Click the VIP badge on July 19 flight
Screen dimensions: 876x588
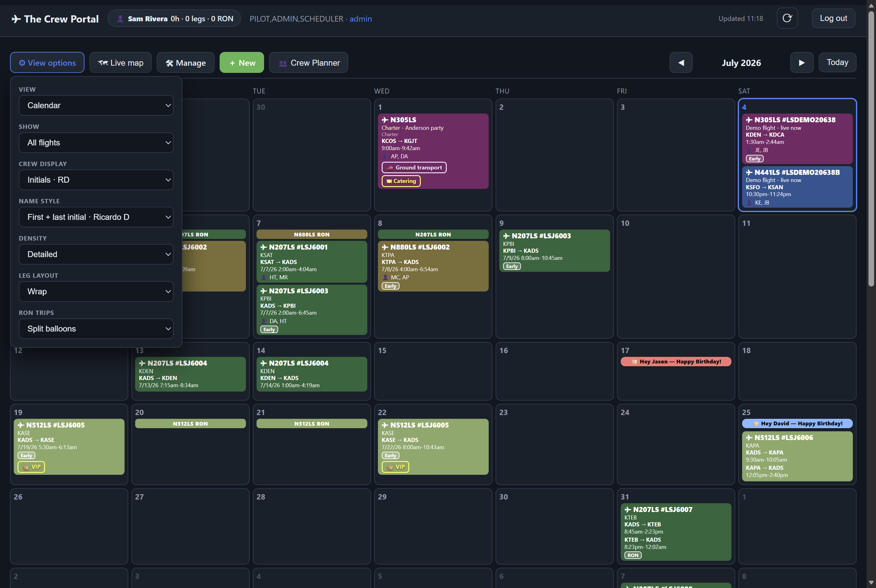pos(31,467)
